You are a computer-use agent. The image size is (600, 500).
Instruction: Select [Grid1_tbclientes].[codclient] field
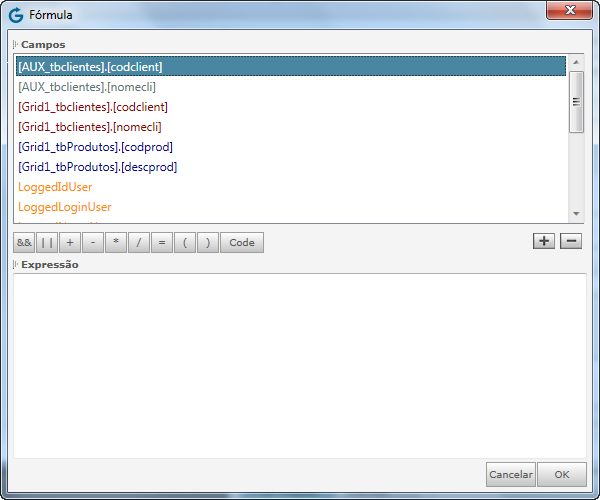(93, 107)
